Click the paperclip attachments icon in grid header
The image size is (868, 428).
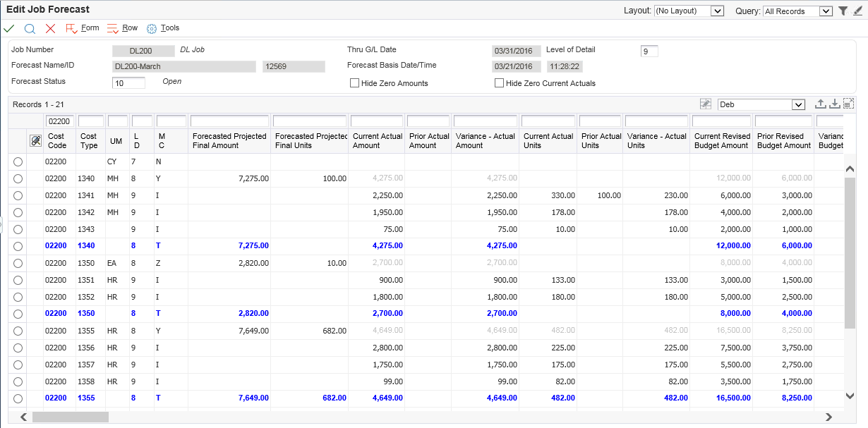(35, 141)
